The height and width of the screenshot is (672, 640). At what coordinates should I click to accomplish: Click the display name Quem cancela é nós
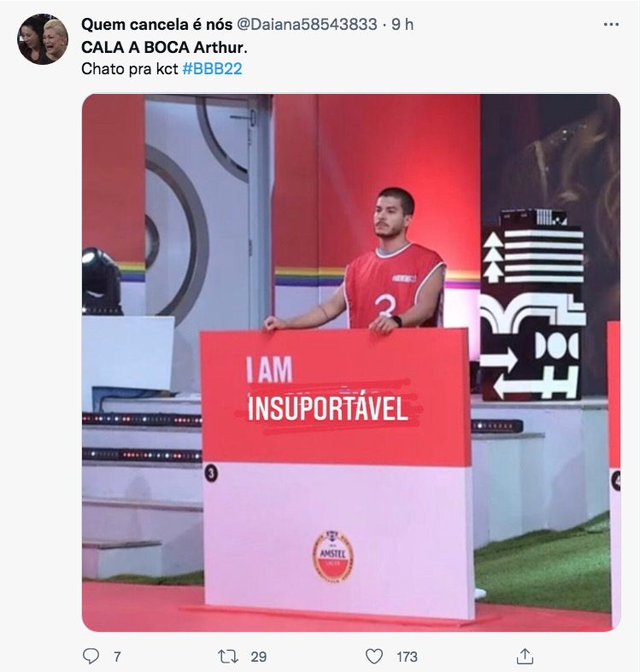[156, 25]
